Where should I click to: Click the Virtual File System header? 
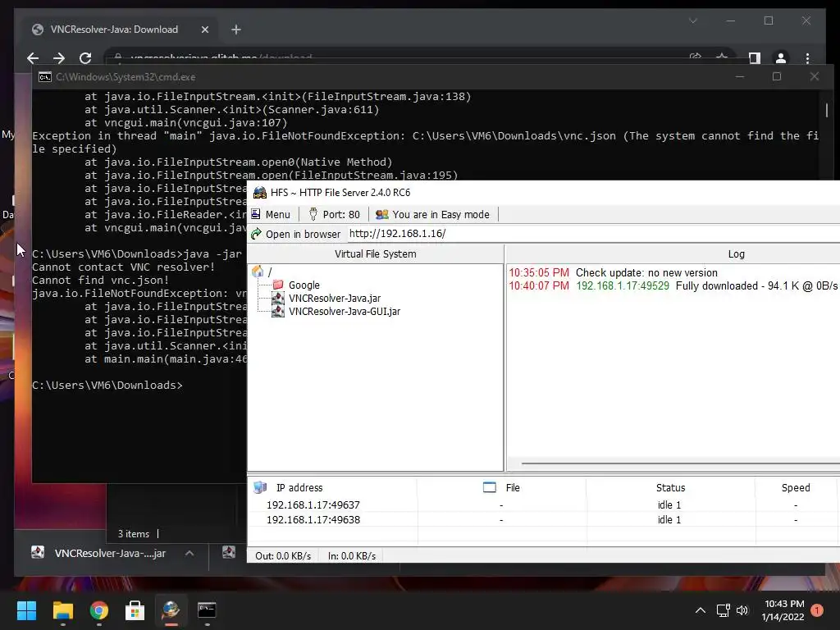[x=375, y=254]
